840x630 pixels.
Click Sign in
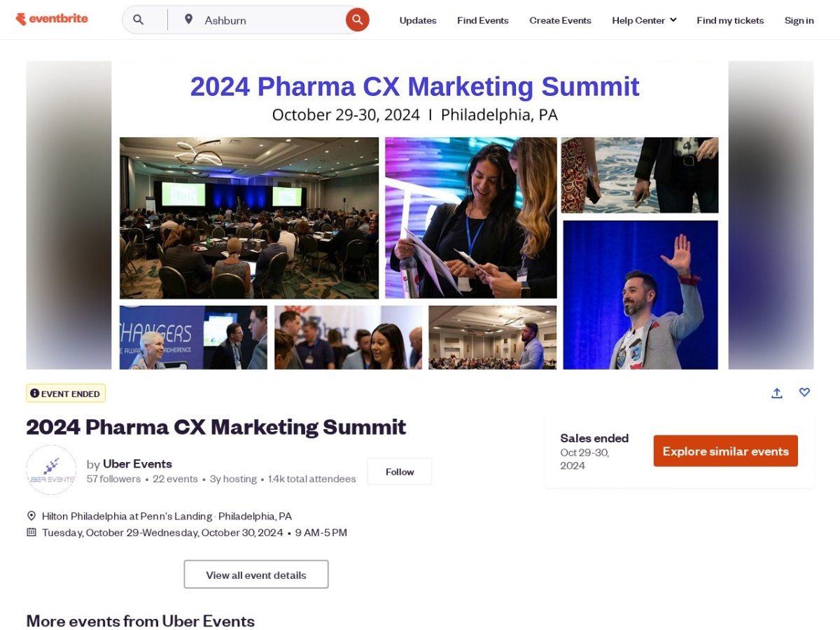(x=799, y=20)
